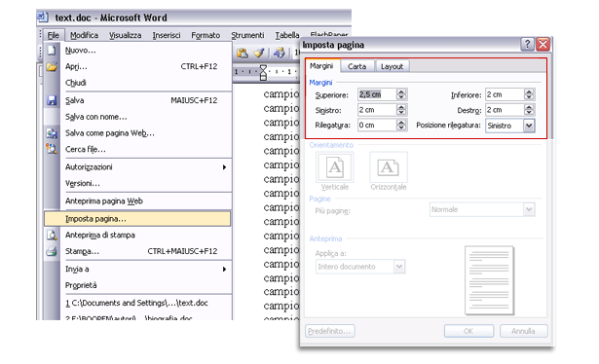599x364 pixels.
Task: Click the Destro margin input field
Action: coord(505,110)
